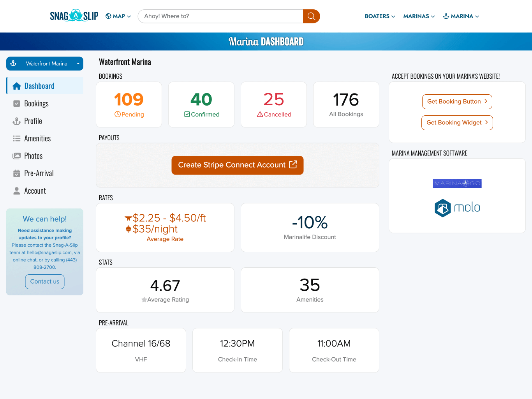The image size is (532, 399).
Task: Click the warning icon next to Cancelled
Action: 260,115
